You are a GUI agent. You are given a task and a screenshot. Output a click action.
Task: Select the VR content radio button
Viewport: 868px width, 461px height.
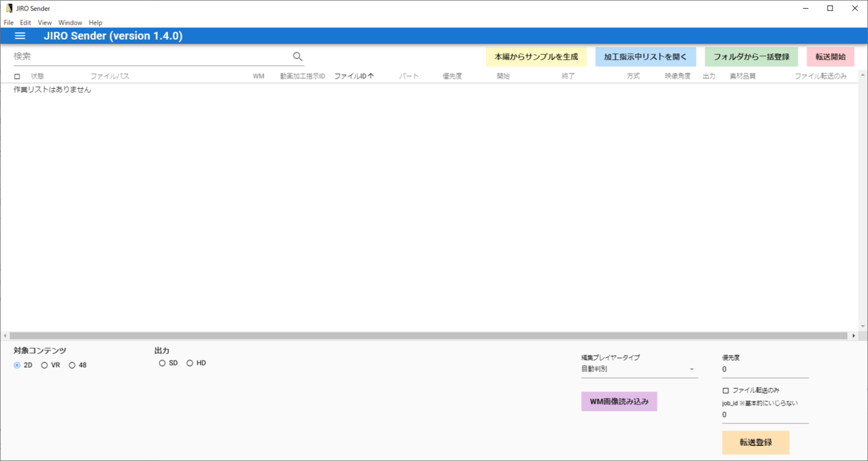[44, 365]
